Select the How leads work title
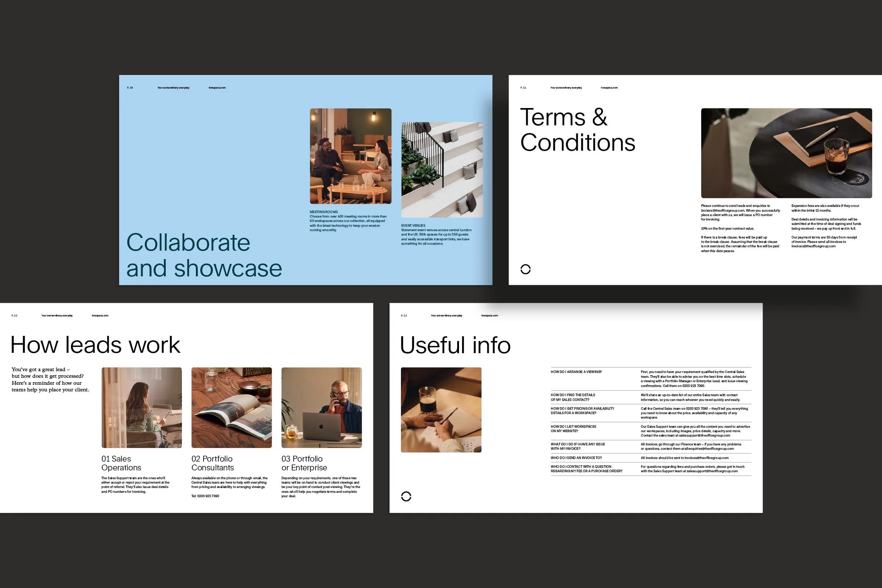 pos(95,345)
